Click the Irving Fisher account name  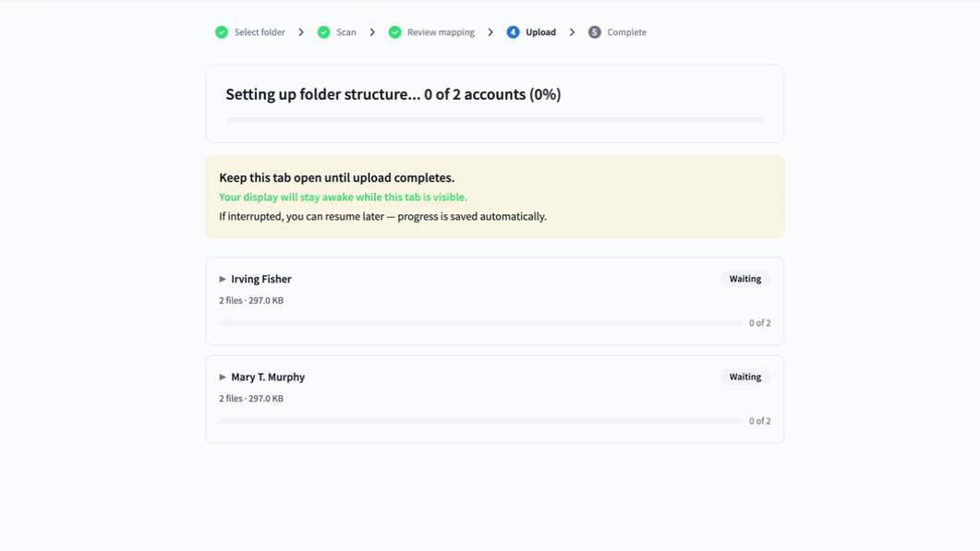click(261, 280)
